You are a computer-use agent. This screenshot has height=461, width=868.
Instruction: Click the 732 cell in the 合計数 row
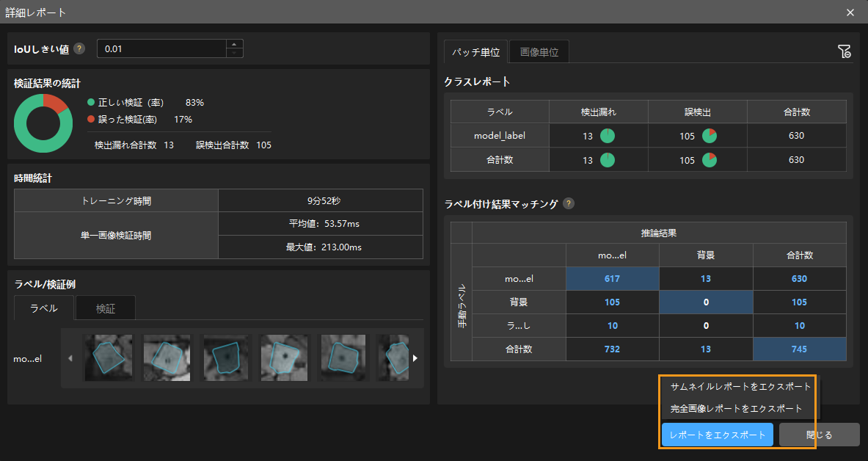[612, 349]
